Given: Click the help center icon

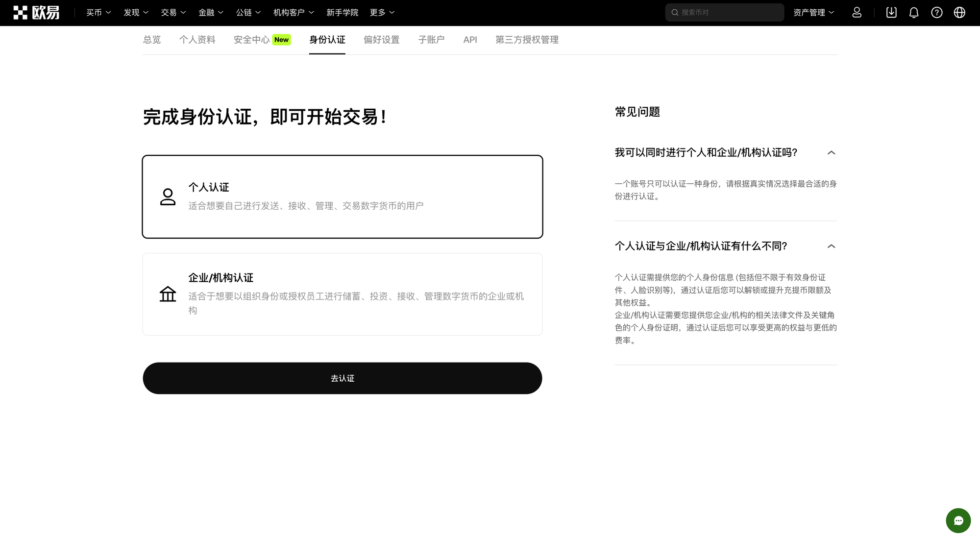Looking at the screenshot, I should [936, 12].
